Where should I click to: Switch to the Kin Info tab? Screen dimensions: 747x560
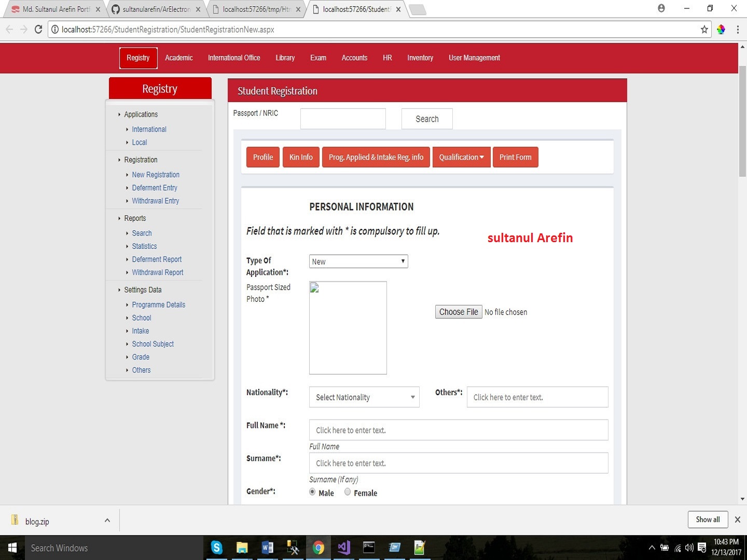click(x=301, y=157)
